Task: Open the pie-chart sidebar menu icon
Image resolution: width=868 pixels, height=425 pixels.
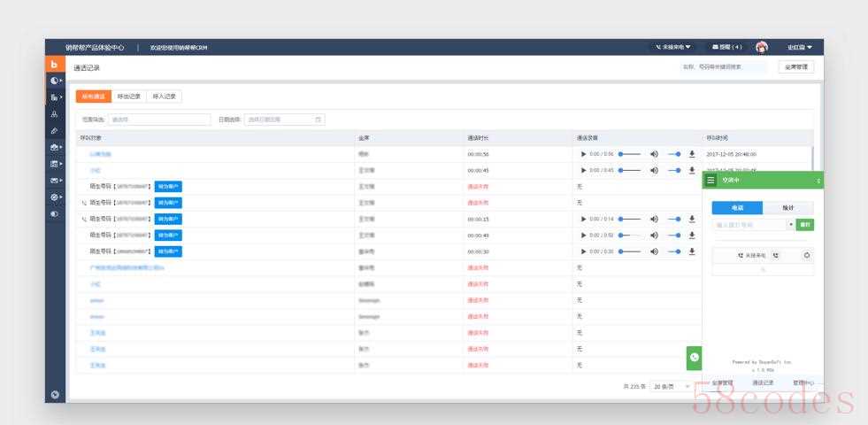Action: pyautogui.click(x=54, y=81)
